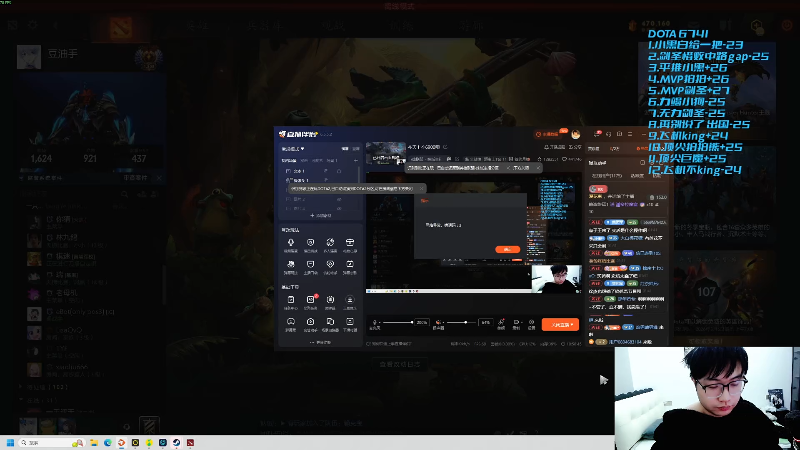The height and width of the screenshot is (450, 800).
Task: Click the orange-outlined button with the New badge
Action: coord(549,134)
